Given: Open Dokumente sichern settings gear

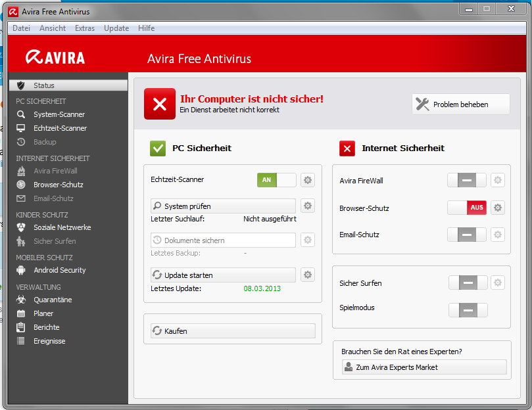Looking at the screenshot, I should coord(307,240).
